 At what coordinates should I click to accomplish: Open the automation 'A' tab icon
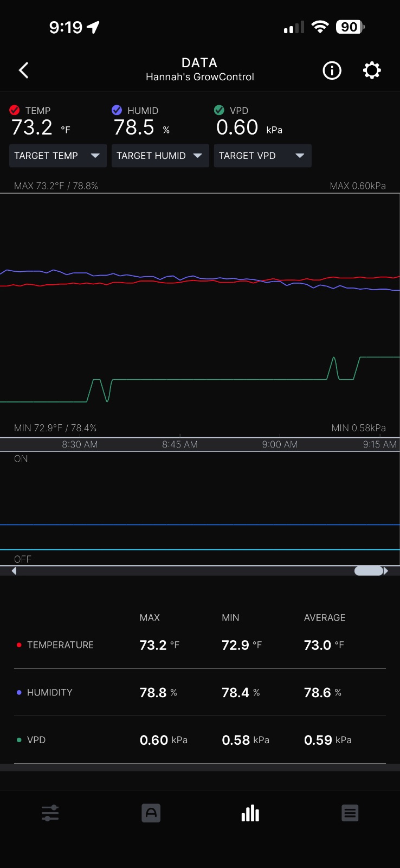[x=151, y=813]
